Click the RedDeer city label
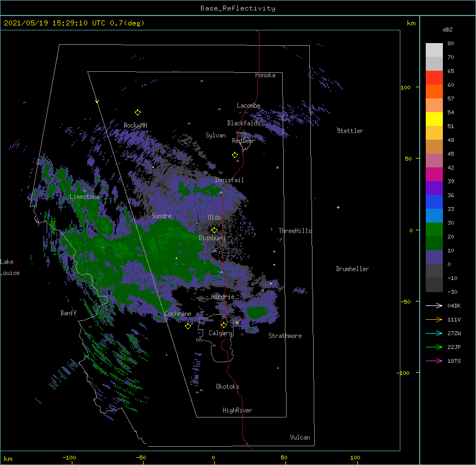 [x=244, y=141]
